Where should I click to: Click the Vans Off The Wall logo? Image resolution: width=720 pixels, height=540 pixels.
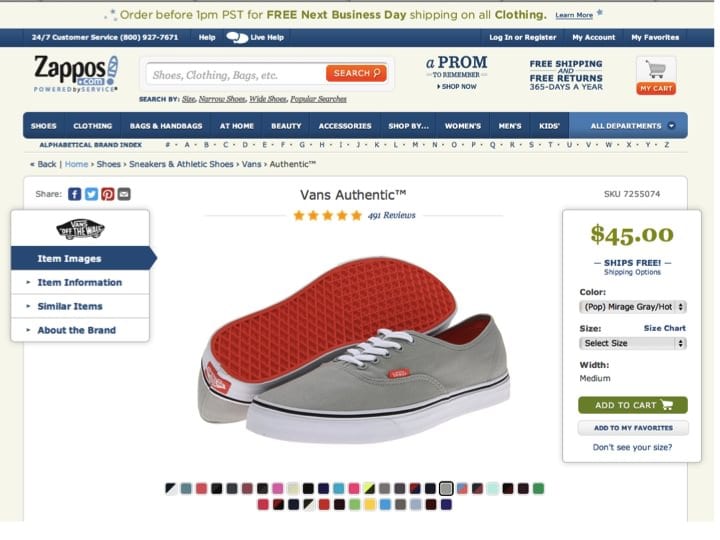pyautogui.click(x=80, y=229)
